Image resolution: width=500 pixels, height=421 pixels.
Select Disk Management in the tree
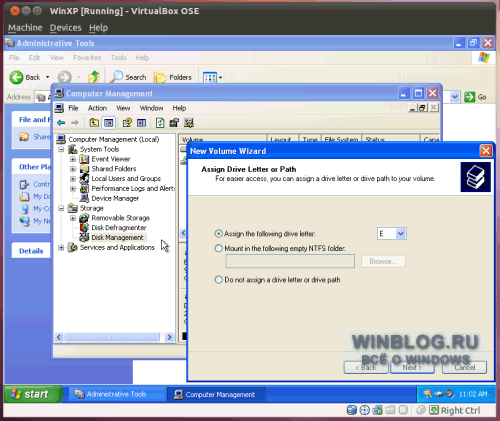pos(117,237)
